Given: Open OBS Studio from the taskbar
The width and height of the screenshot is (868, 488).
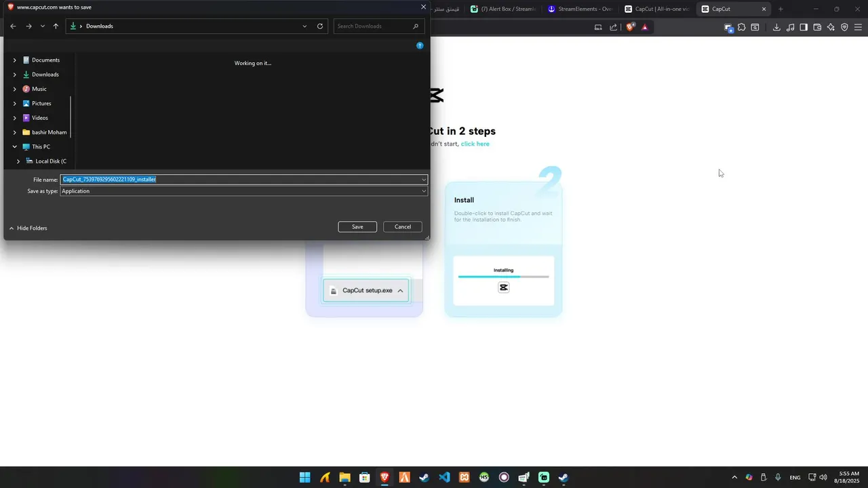Looking at the screenshot, I should coord(504,477).
